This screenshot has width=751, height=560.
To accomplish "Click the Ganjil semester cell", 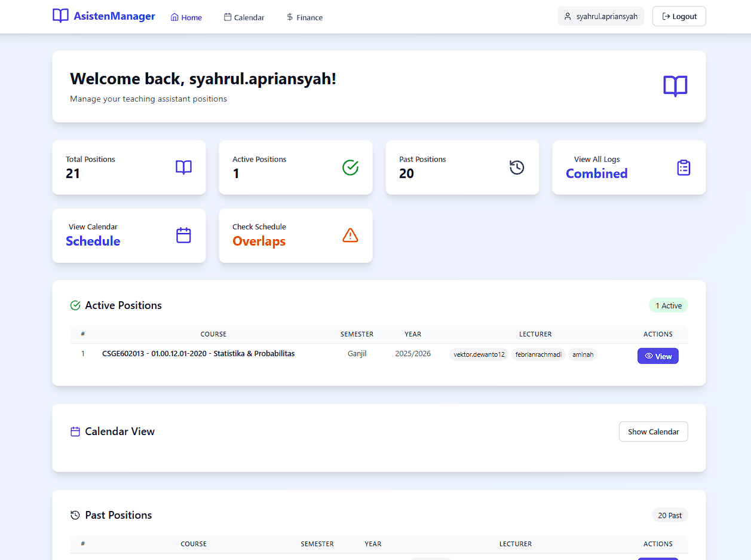I will coord(357,354).
